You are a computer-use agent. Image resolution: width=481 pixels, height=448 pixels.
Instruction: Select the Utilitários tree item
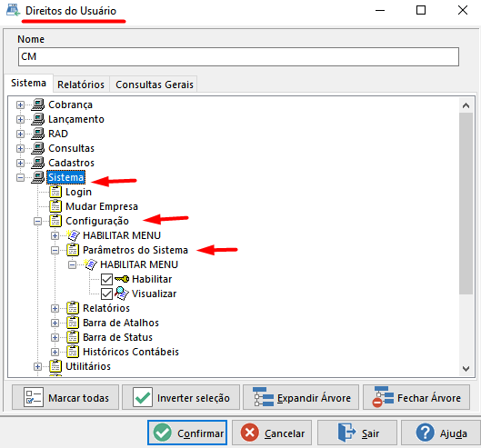[x=88, y=366]
